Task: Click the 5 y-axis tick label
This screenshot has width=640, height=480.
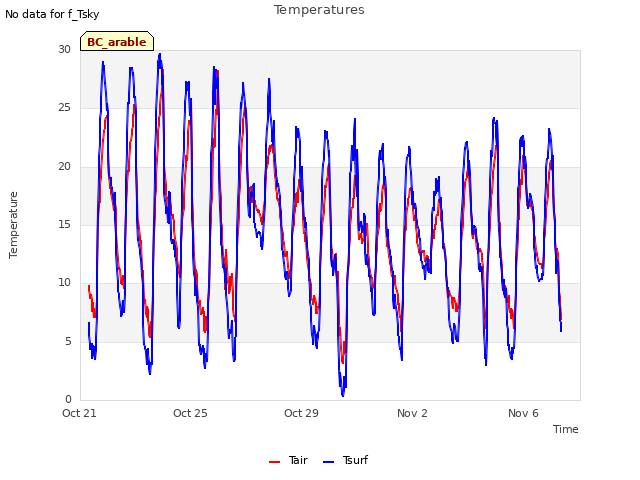Action: coord(68,342)
